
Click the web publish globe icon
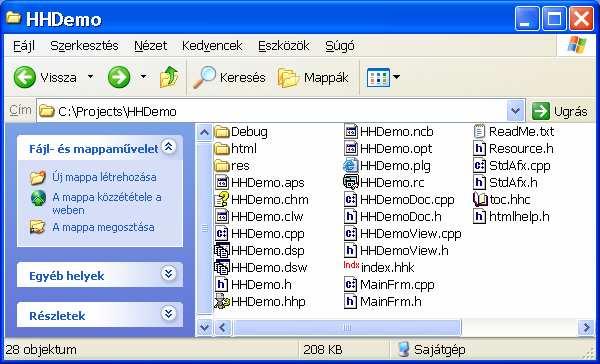tap(38, 198)
